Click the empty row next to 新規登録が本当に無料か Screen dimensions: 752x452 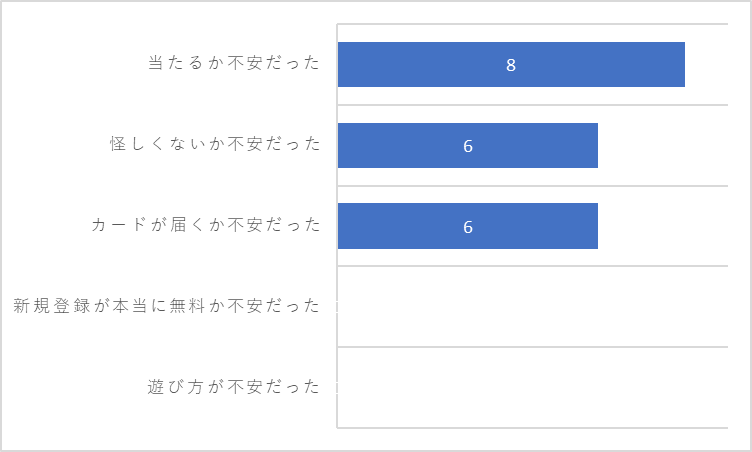pos(533,306)
